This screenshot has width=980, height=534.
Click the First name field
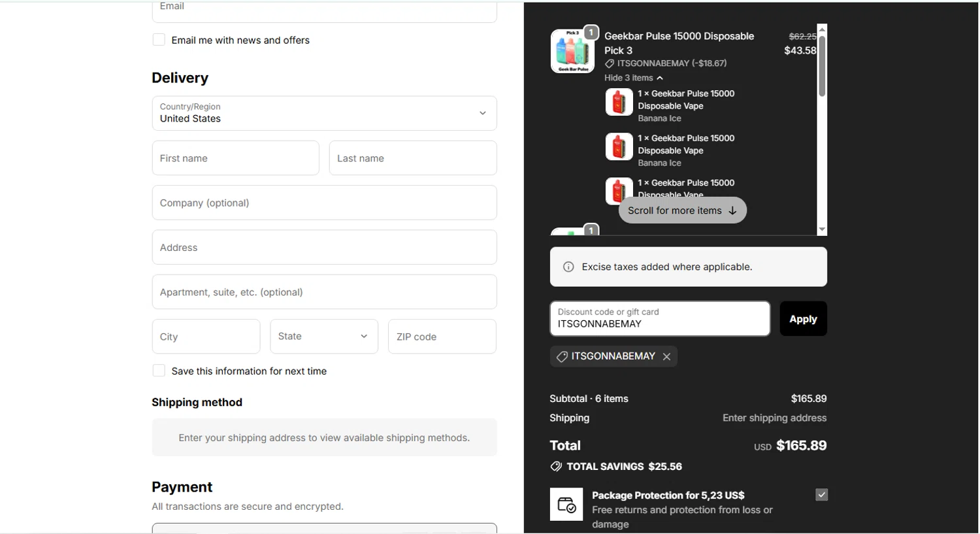tap(235, 158)
